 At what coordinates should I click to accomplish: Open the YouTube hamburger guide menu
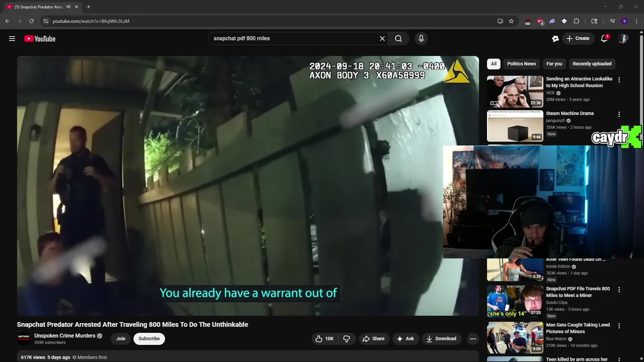pos(12,39)
